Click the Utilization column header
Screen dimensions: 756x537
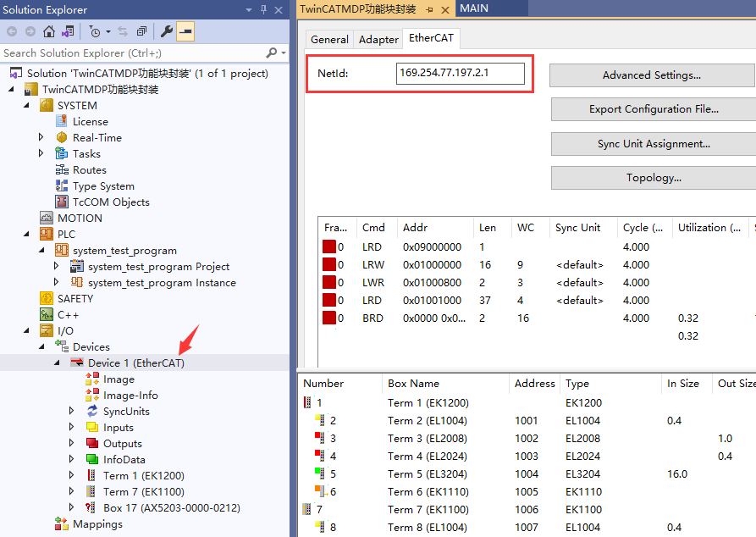click(709, 228)
